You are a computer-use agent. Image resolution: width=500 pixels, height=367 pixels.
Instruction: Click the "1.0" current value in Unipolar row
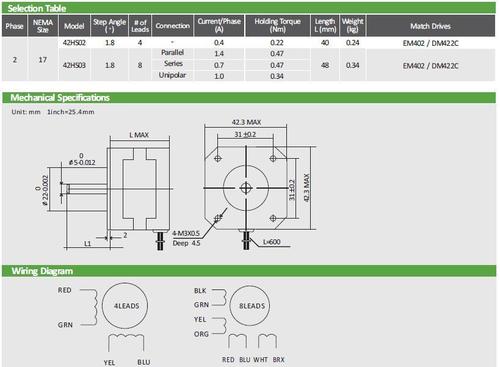[219, 76]
